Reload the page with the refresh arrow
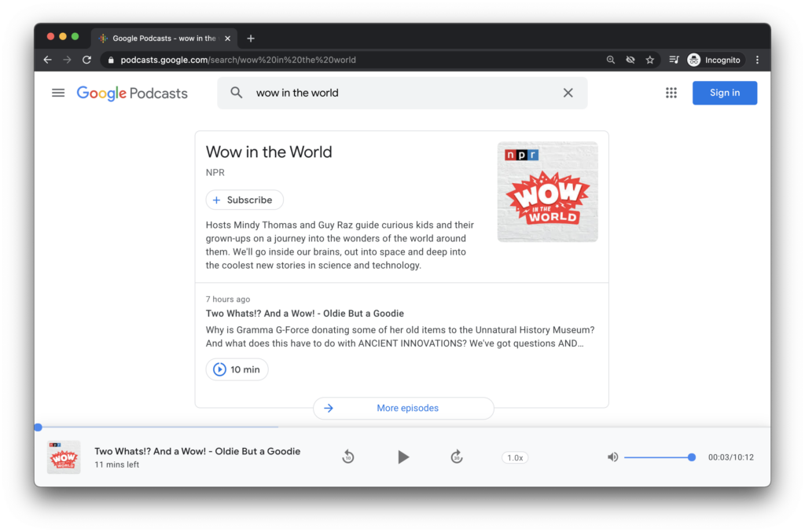Screen dimensions: 805x532 tap(86, 59)
